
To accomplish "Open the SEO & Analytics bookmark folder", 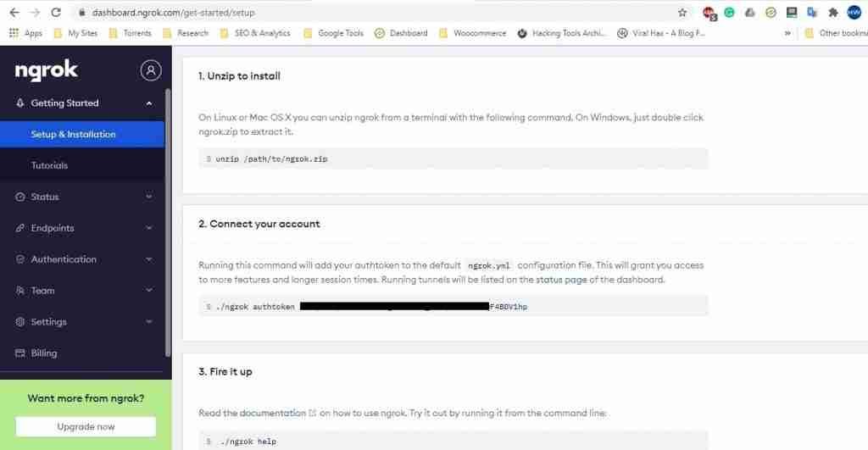I will [255, 33].
